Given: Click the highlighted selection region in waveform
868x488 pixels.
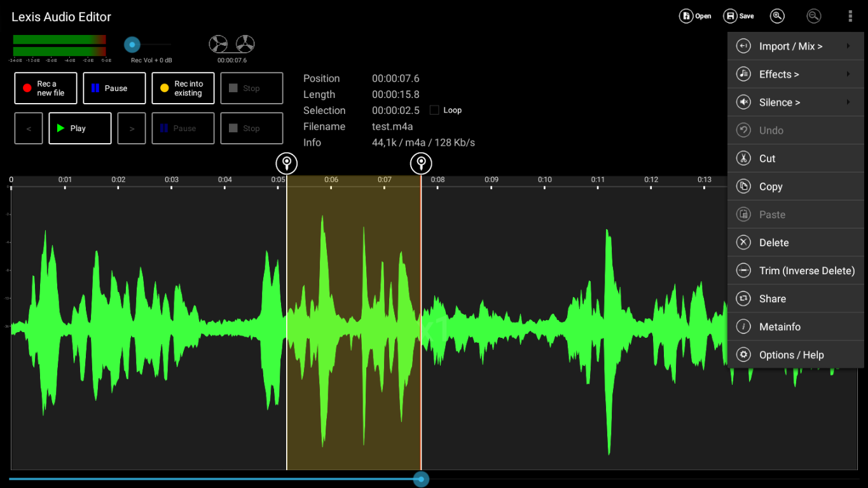Looking at the screenshot, I should pyautogui.click(x=354, y=323).
